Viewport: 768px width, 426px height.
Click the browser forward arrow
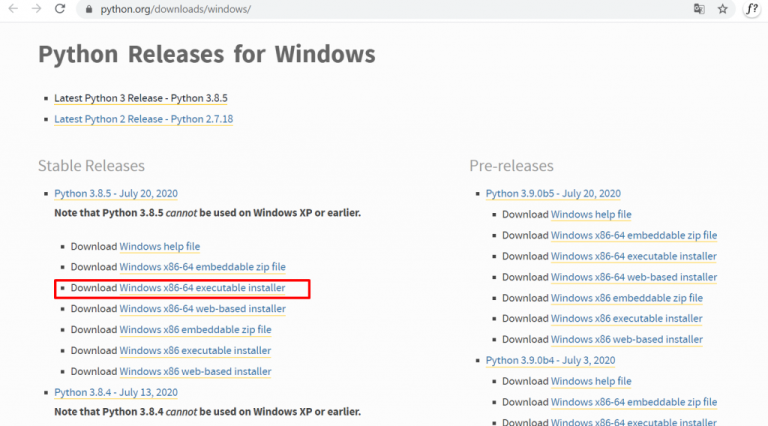(37, 9)
